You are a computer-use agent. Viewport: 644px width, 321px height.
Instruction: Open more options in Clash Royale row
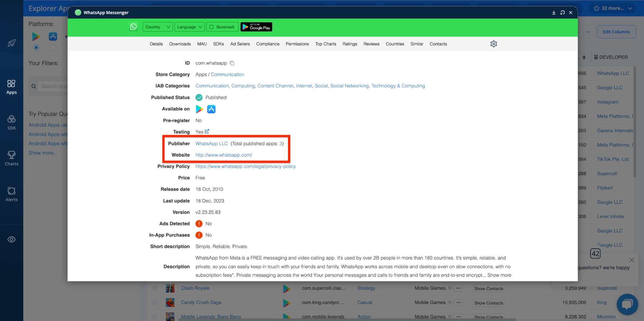(x=458, y=288)
